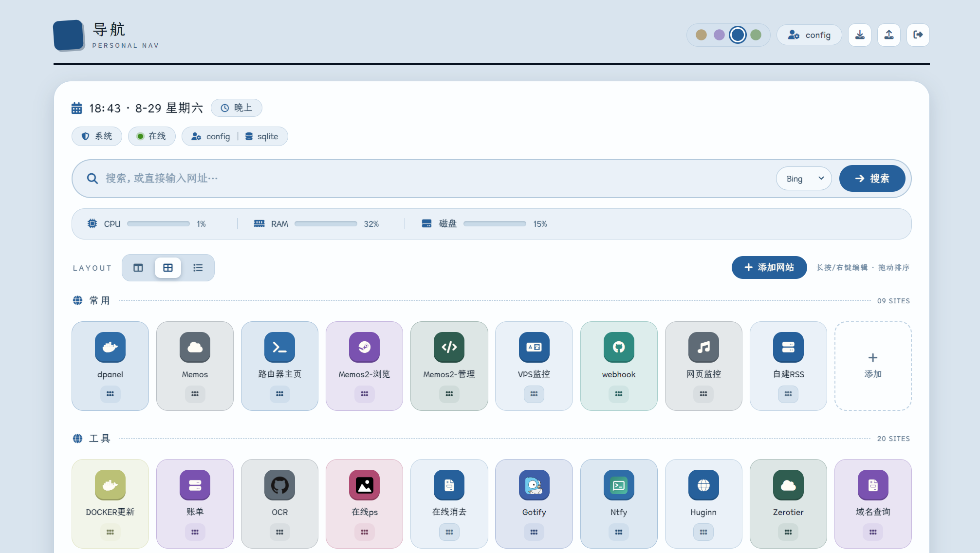The width and height of the screenshot is (980, 553).
Task: Open the webhook GitHub icon
Action: point(619,347)
